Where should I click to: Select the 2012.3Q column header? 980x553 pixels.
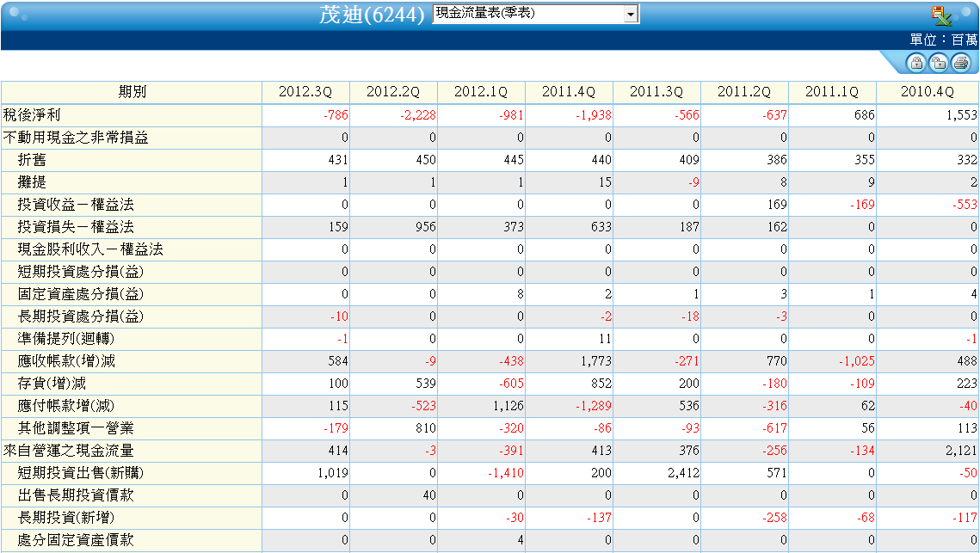click(x=305, y=92)
